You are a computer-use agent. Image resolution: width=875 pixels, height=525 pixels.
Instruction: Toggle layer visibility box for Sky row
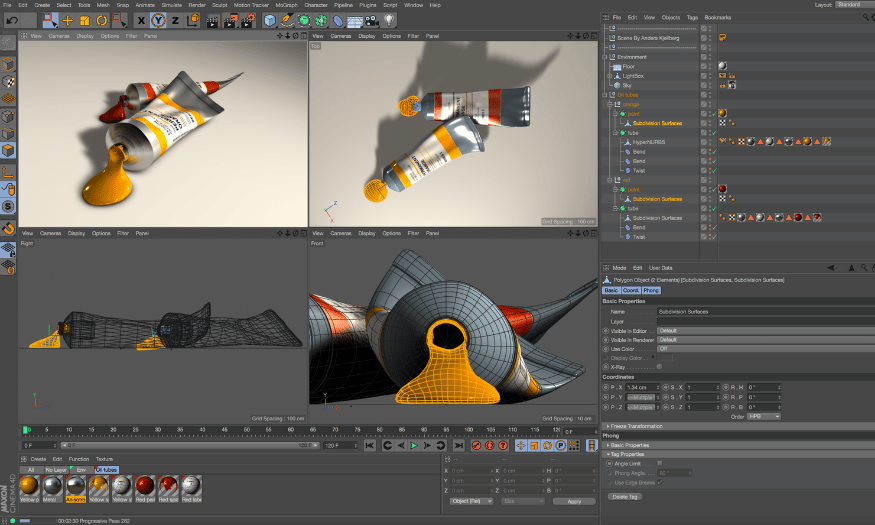(x=704, y=85)
